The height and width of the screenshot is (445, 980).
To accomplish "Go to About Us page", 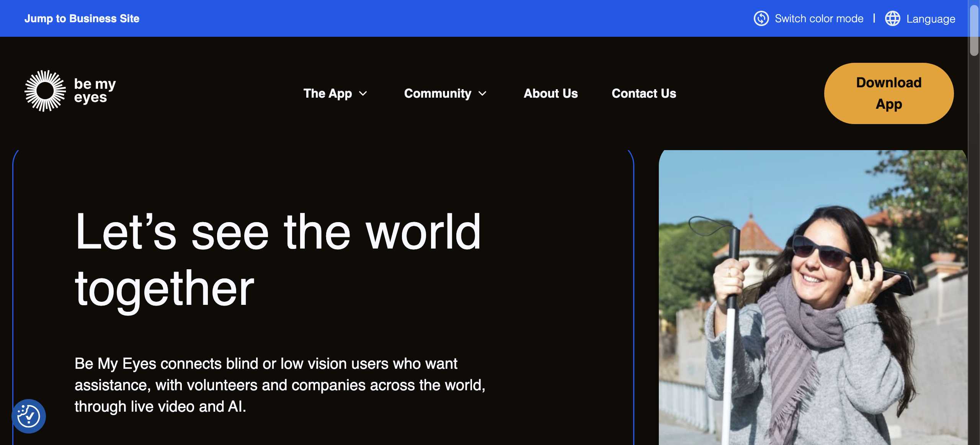I will click(550, 93).
